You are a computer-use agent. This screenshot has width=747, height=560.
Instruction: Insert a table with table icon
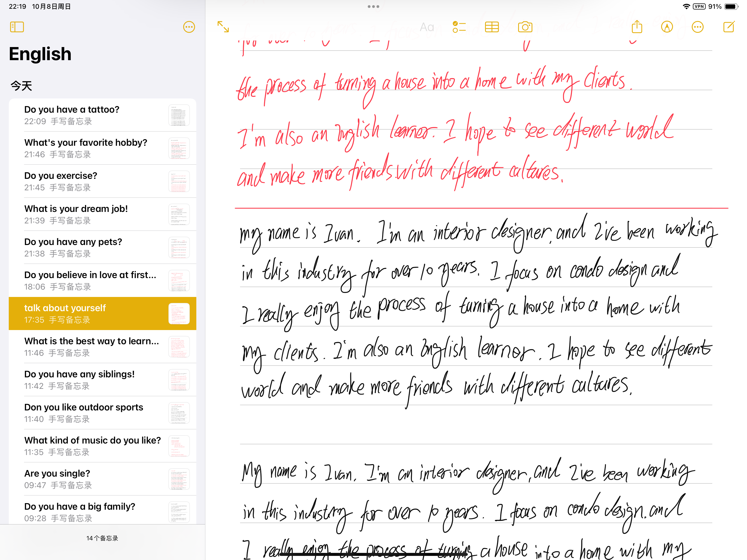coord(492,27)
